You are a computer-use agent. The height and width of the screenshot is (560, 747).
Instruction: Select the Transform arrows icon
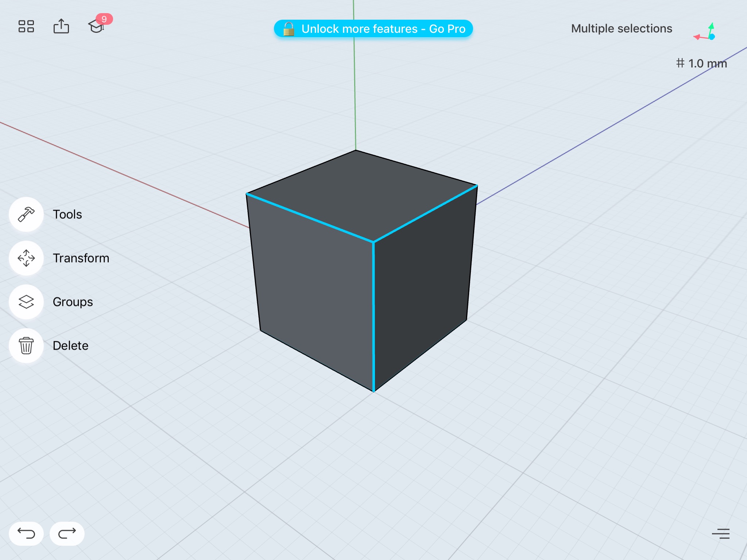pyautogui.click(x=26, y=258)
